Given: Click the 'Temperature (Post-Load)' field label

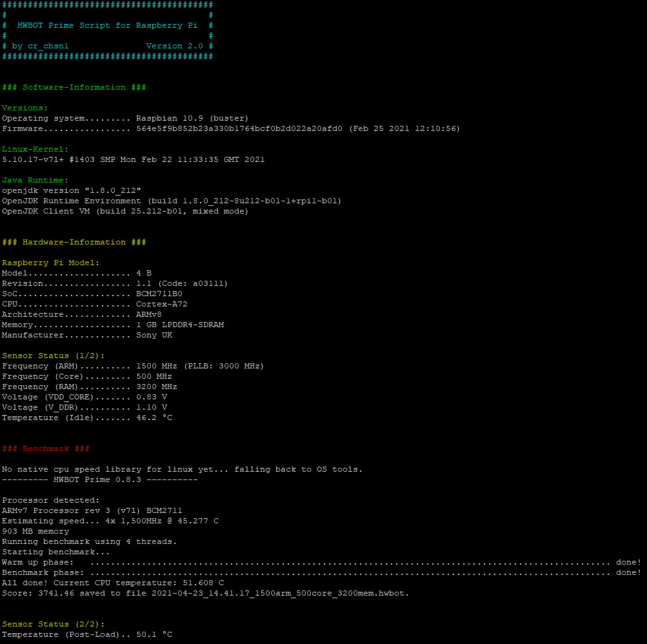Looking at the screenshot, I should (x=61, y=634).
